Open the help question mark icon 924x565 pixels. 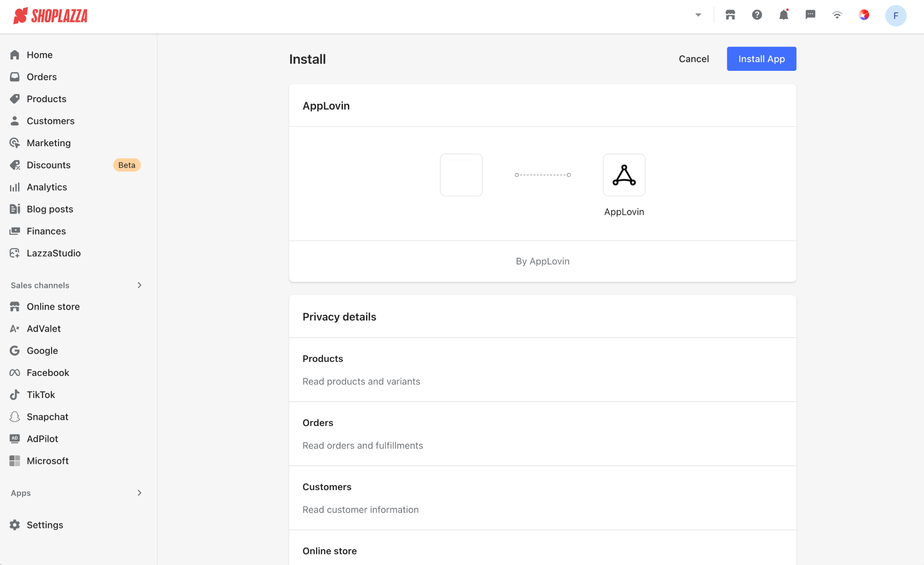(757, 15)
